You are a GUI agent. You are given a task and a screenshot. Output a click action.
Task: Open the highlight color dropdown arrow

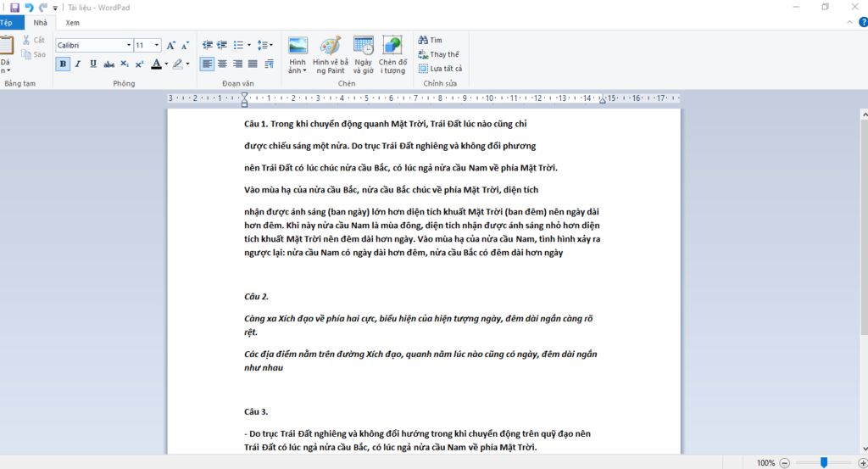click(x=187, y=64)
